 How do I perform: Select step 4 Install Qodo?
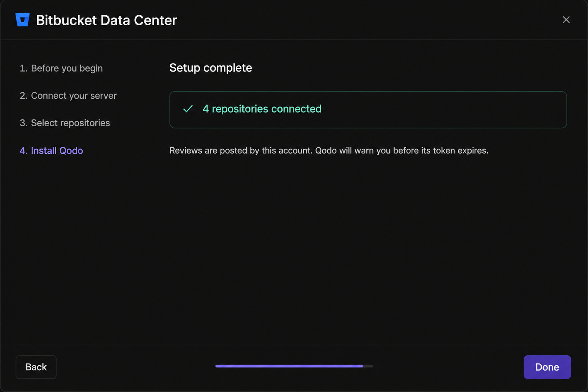pos(51,150)
